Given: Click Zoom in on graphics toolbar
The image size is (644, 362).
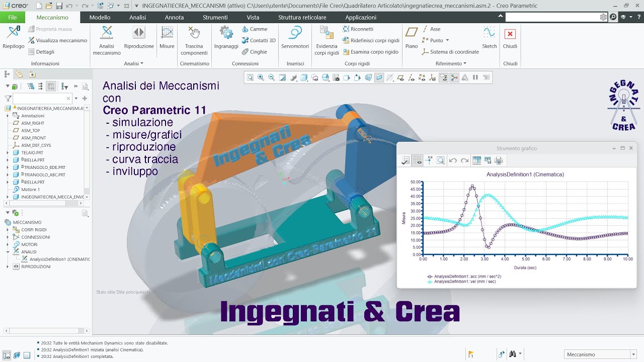Looking at the screenshot, I should [261, 77].
